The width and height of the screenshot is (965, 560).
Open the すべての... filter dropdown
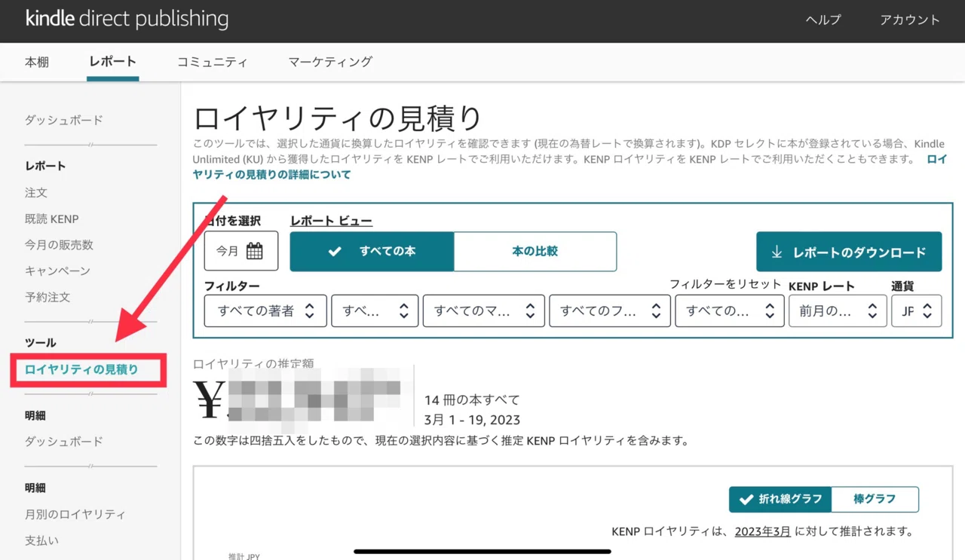pyautogui.click(x=730, y=311)
